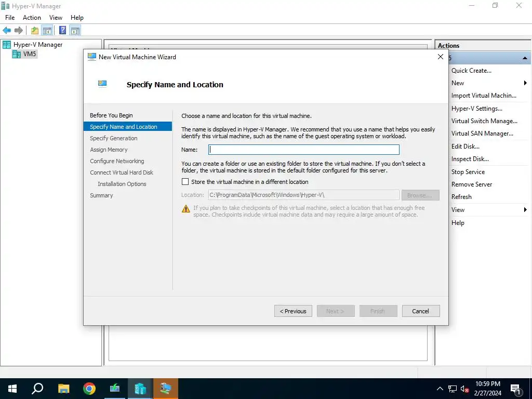Image resolution: width=532 pixels, height=399 pixels.
Task: Click Help in the Actions pane
Action: tap(458, 223)
